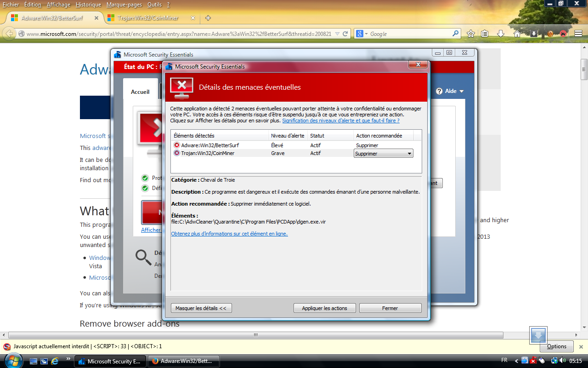Click the Google search magnifier icon

tap(455, 34)
